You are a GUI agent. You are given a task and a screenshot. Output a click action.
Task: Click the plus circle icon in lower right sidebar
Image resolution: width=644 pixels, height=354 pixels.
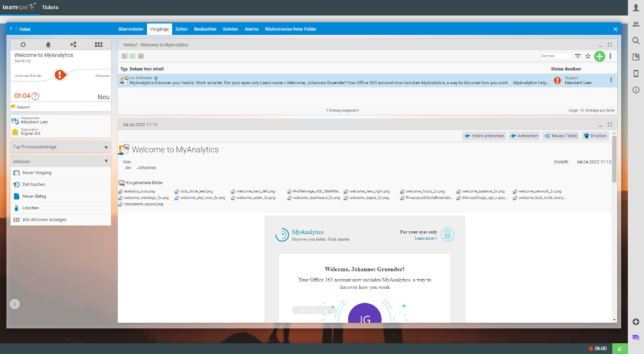[x=636, y=321]
